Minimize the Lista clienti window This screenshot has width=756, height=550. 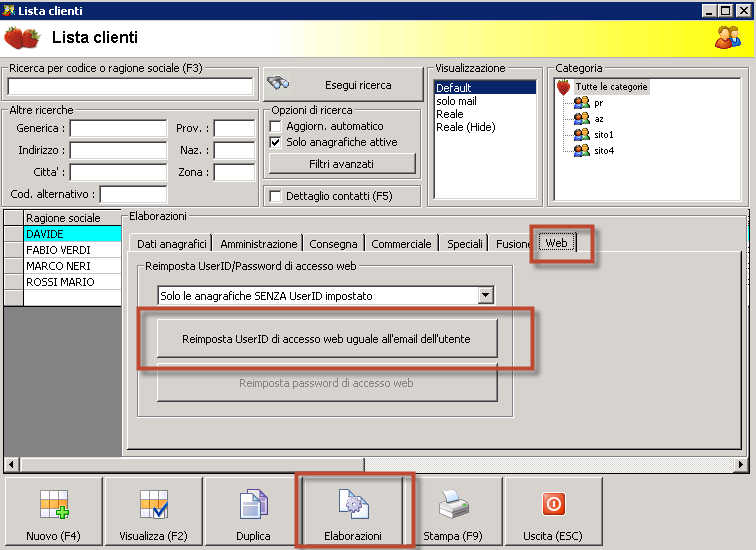pyautogui.click(x=709, y=11)
